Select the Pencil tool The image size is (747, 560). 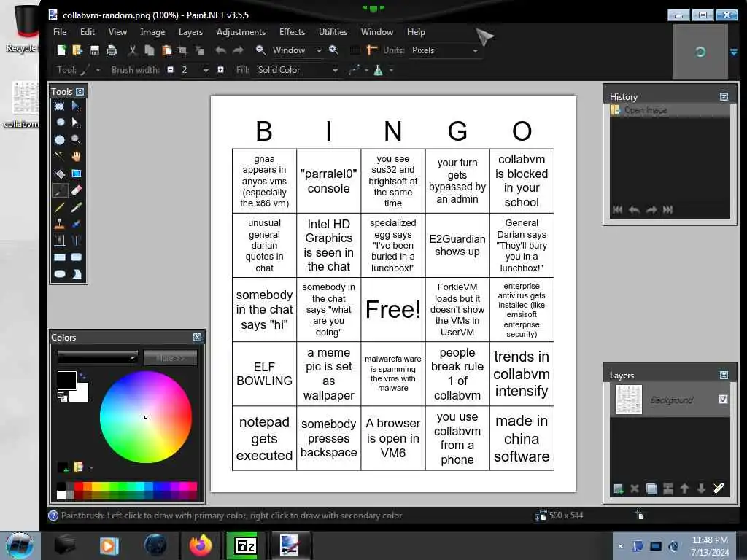pyautogui.click(x=60, y=207)
